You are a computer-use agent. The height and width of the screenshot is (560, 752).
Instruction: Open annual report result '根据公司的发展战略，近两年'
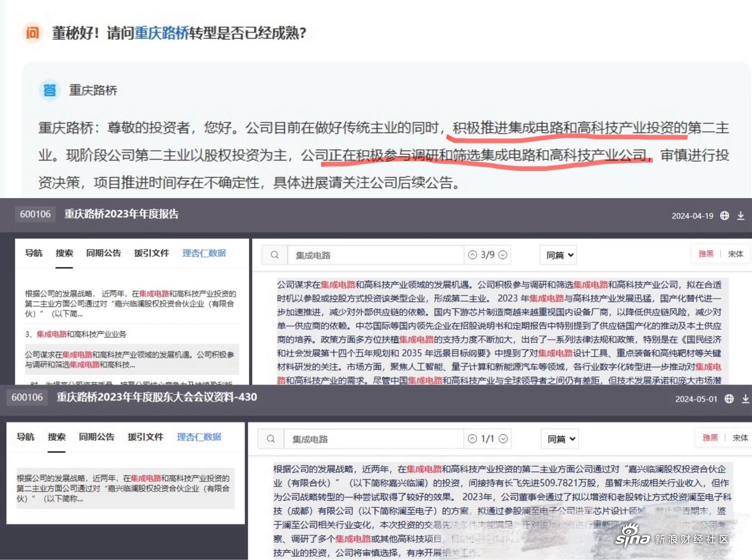click(x=130, y=303)
